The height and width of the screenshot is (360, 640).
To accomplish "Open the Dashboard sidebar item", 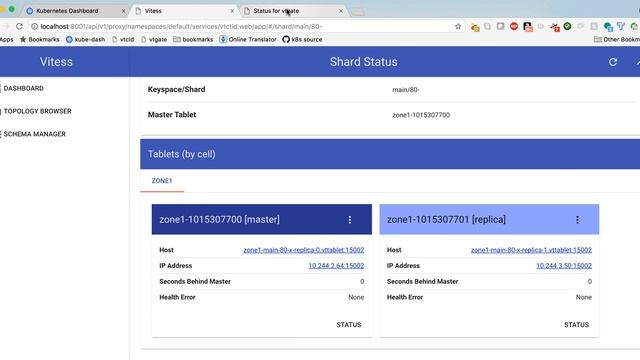I will (24, 88).
